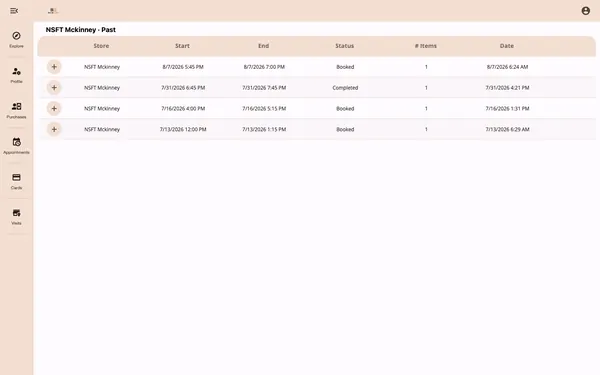The height and width of the screenshot is (375, 600).
Task: Click the '7/31/2026 4:21 PM' date cell
Action: click(507, 88)
